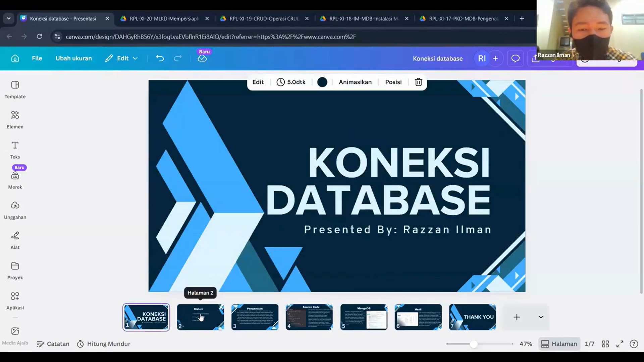Click Animasikan button in toolbar

point(355,82)
